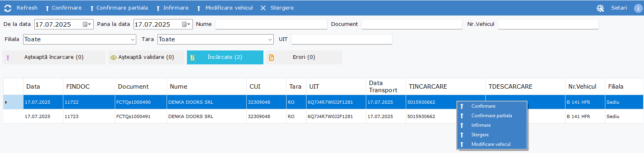
Task: Click the arrow icon beside context menu Stergere
Action: coord(462,135)
